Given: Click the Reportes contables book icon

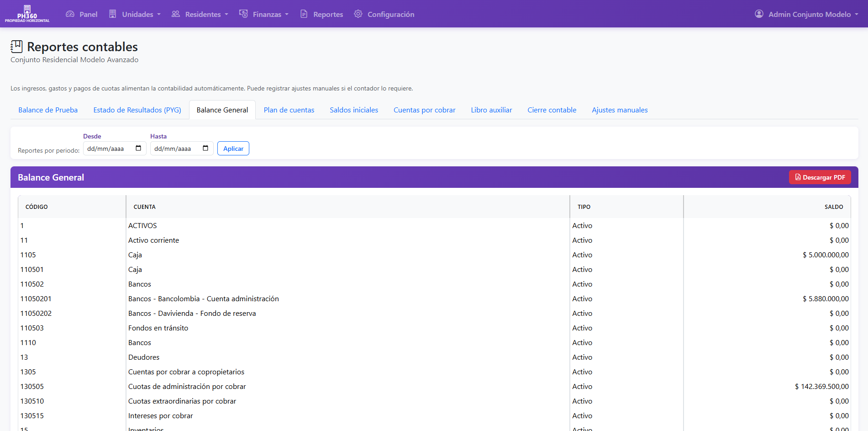Looking at the screenshot, I should [16, 47].
